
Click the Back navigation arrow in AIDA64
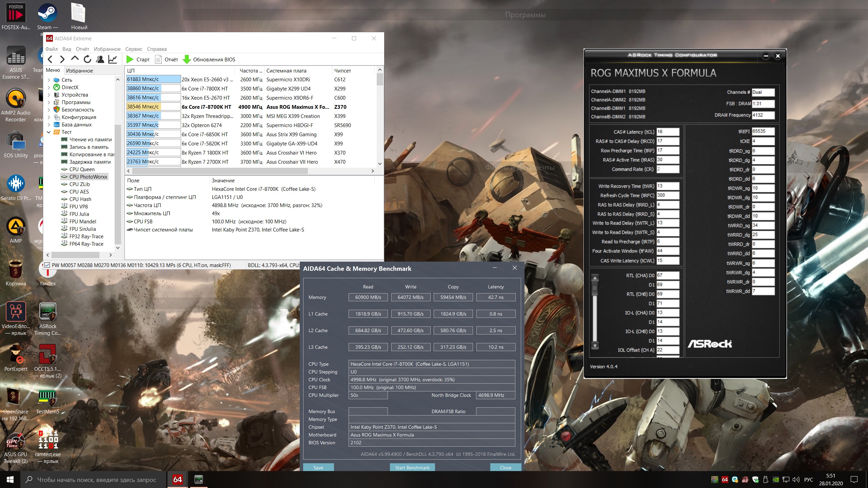tap(50, 59)
